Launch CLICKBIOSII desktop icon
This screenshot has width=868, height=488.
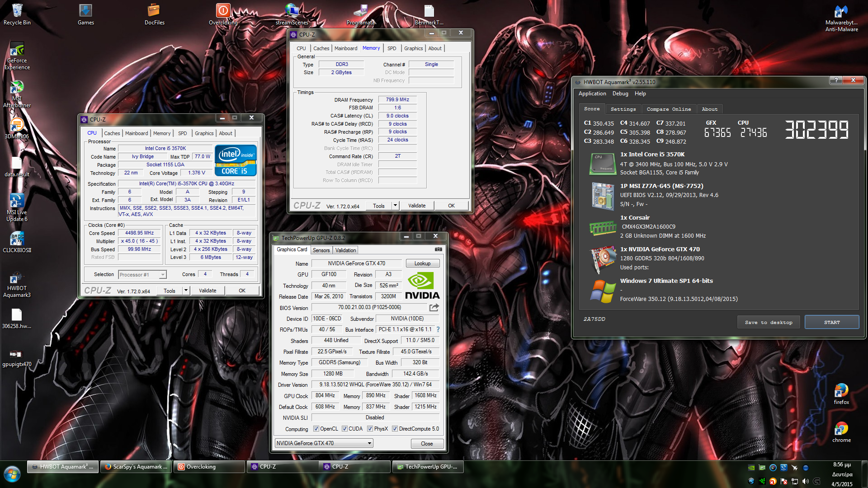(17, 242)
